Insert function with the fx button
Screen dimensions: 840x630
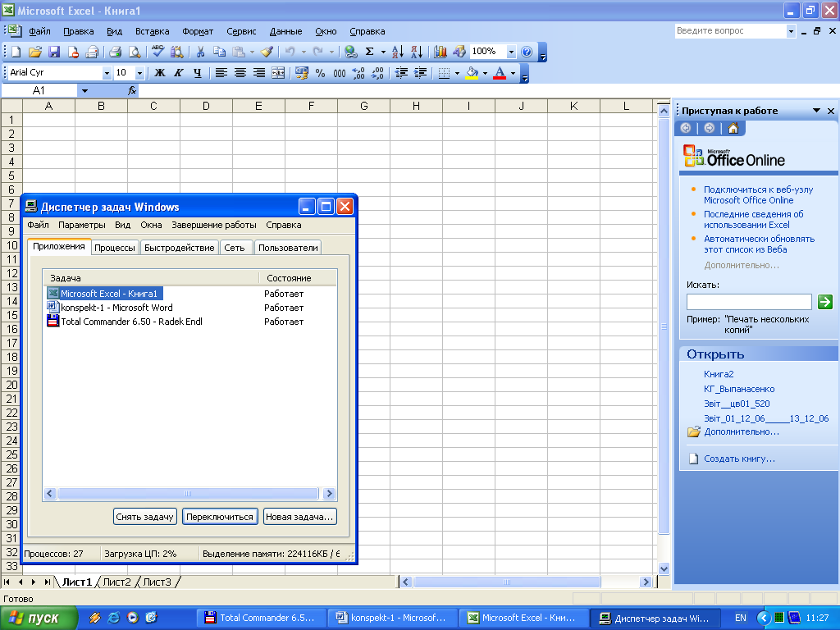(x=132, y=90)
